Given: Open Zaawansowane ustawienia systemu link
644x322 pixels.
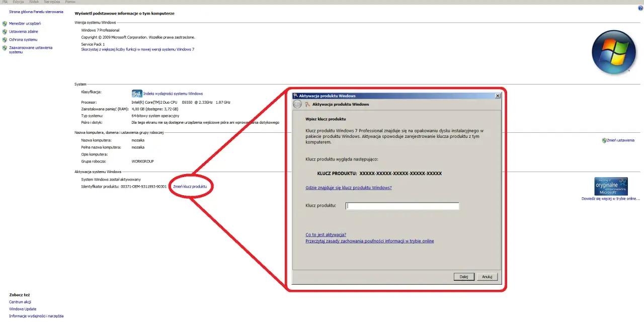Looking at the screenshot, I should click(x=31, y=50).
